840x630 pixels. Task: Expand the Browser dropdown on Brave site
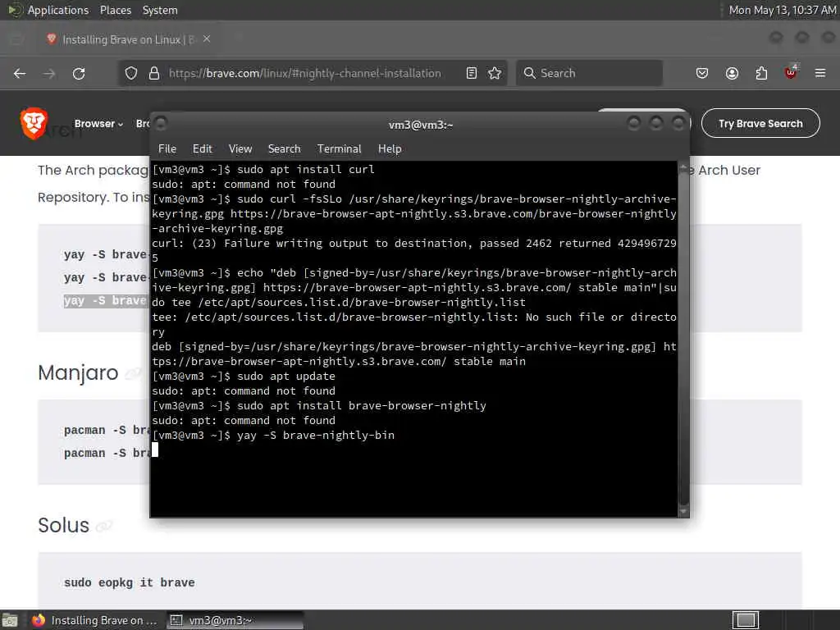98,124
